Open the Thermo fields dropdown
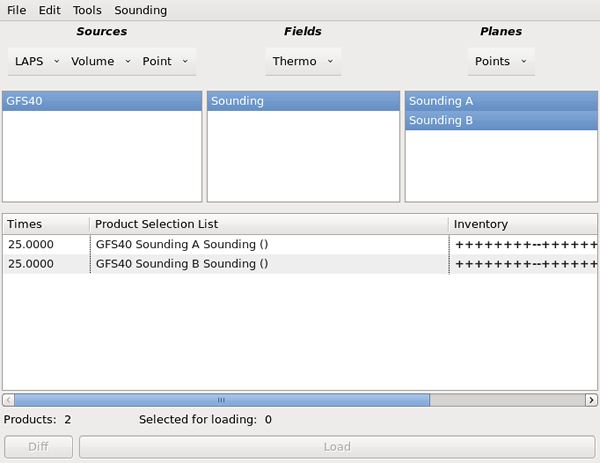Image resolution: width=600 pixels, height=463 pixels. [303, 61]
